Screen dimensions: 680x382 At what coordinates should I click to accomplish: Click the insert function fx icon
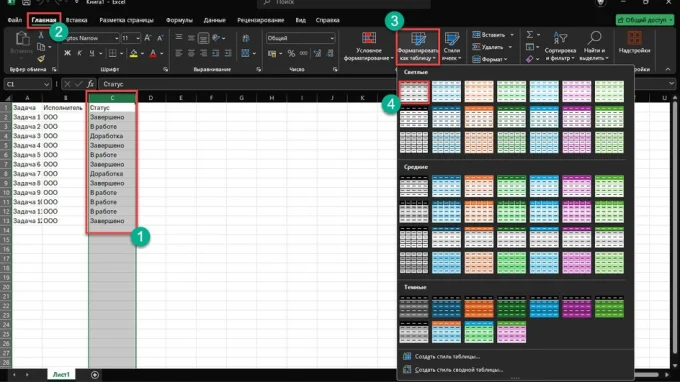(x=90, y=84)
